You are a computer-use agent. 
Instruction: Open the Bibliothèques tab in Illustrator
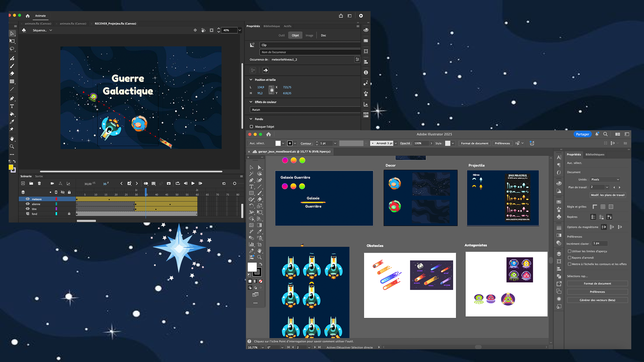click(x=595, y=155)
